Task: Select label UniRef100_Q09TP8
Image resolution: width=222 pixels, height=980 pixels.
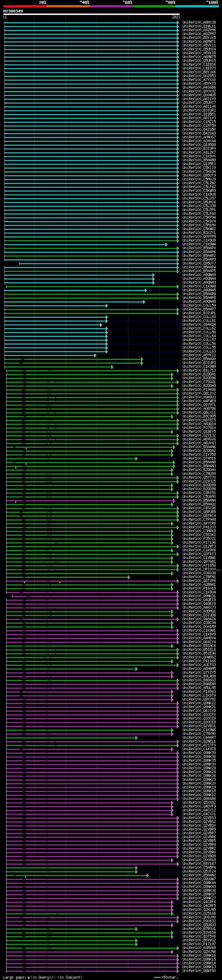Action: [x=199, y=236]
